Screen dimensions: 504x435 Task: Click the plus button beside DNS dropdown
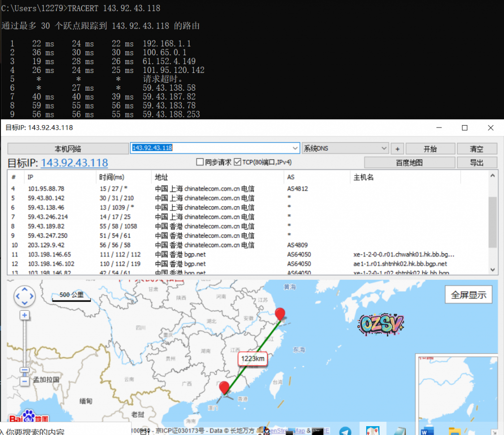[397, 149]
